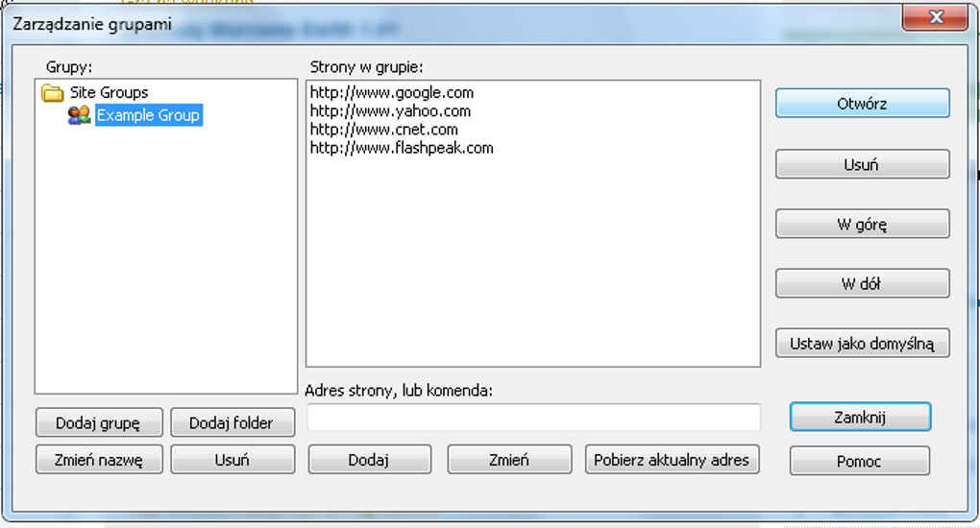This screenshot has height=528, width=980.
Task: Click Ustaw jako domyślną button
Action: 862,343
